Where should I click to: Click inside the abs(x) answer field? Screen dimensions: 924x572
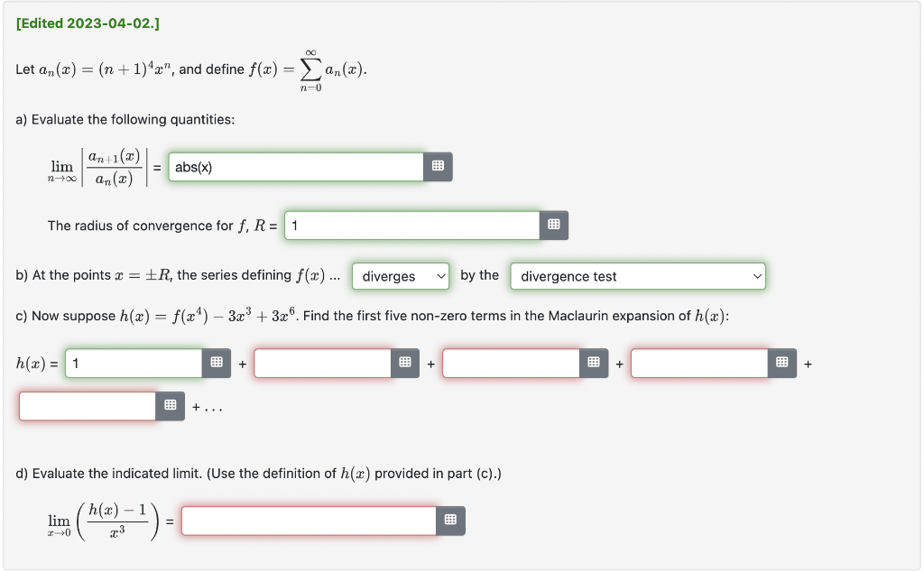pyautogui.click(x=289, y=166)
